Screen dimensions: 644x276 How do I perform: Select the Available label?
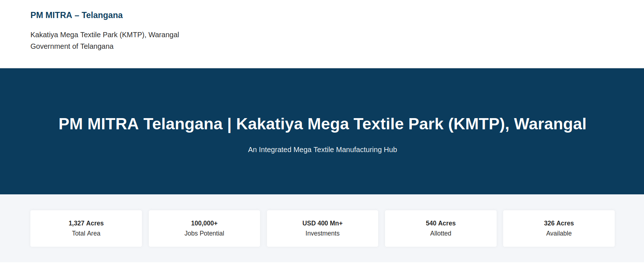[x=559, y=233]
